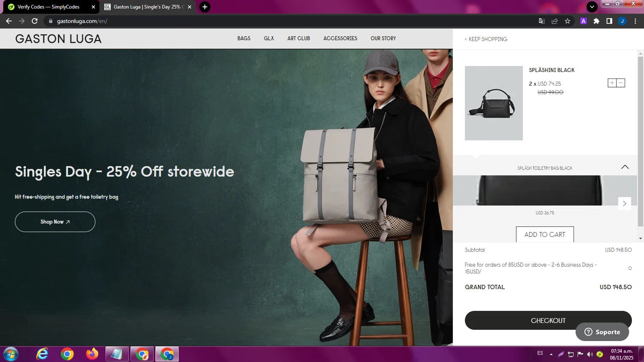The image size is (644, 362).
Task: Show next suggested product arrow
Action: click(x=625, y=203)
